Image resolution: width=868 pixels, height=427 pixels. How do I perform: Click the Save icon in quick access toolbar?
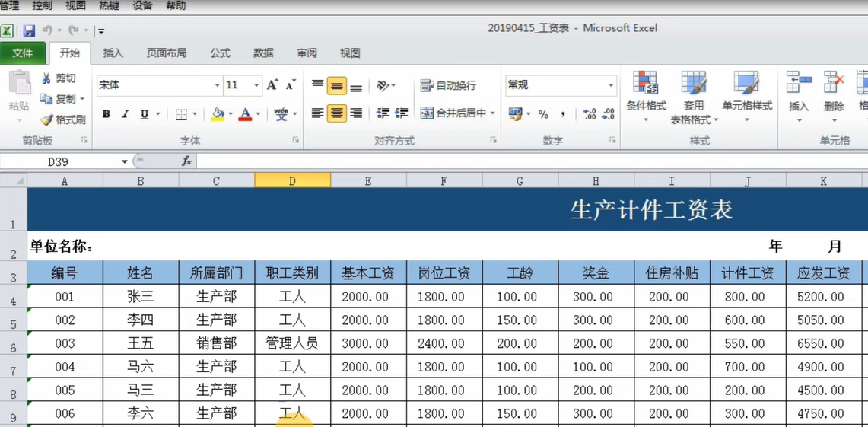click(29, 31)
